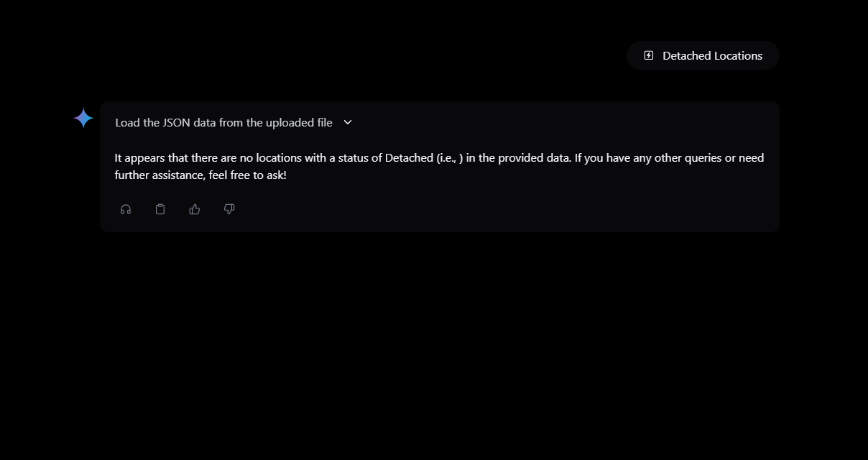Image resolution: width=868 pixels, height=460 pixels.
Task: Click the blue sparkle assistant avatar
Action: point(83,119)
